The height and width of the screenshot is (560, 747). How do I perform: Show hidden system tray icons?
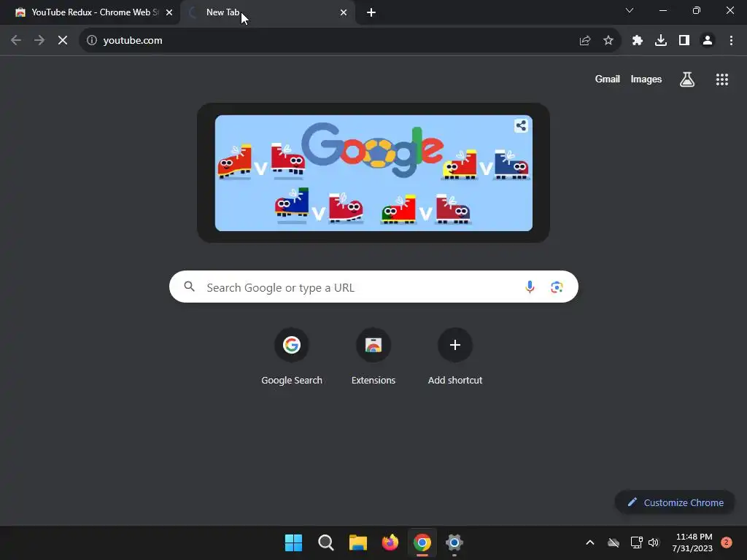pyautogui.click(x=589, y=542)
